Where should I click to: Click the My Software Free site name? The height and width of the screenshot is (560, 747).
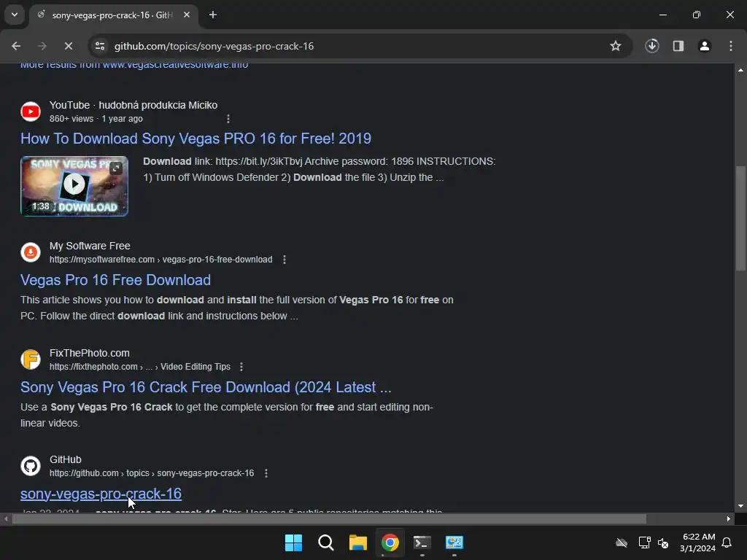90,246
